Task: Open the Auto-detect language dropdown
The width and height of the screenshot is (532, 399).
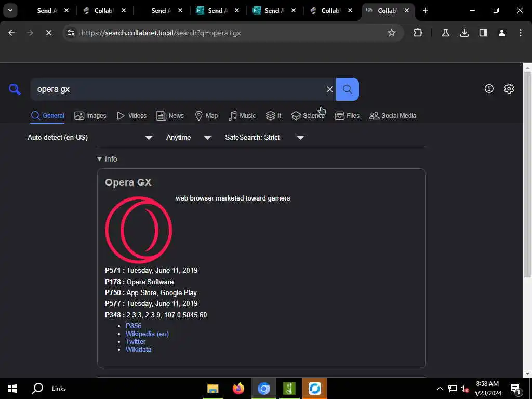Action: click(90, 137)
